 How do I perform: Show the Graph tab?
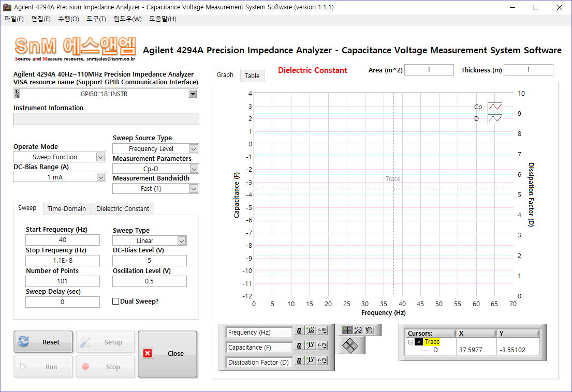click(x=225, y=75)
